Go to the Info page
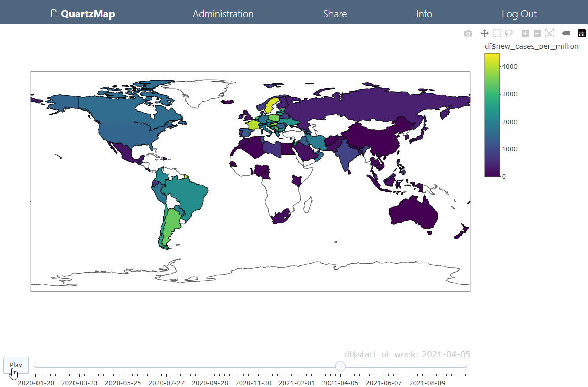Screen dimensions: 588x387 [x=424, y=14]
